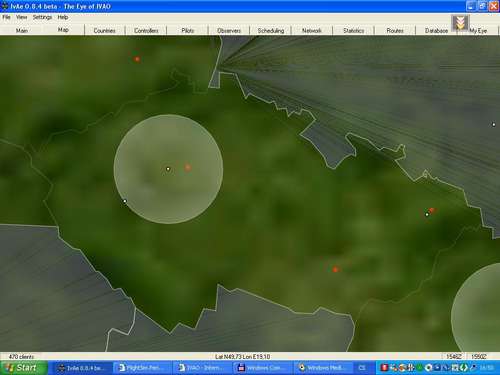The image size is (500, 375).
Task: Switch to the Controllers tab
Action: (146, 30)
